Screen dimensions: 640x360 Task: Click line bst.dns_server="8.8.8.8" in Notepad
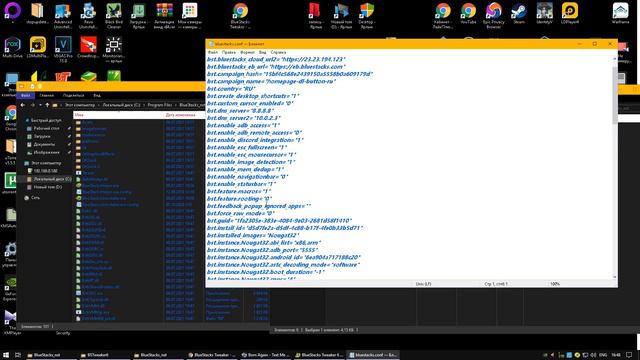(240, 111)
